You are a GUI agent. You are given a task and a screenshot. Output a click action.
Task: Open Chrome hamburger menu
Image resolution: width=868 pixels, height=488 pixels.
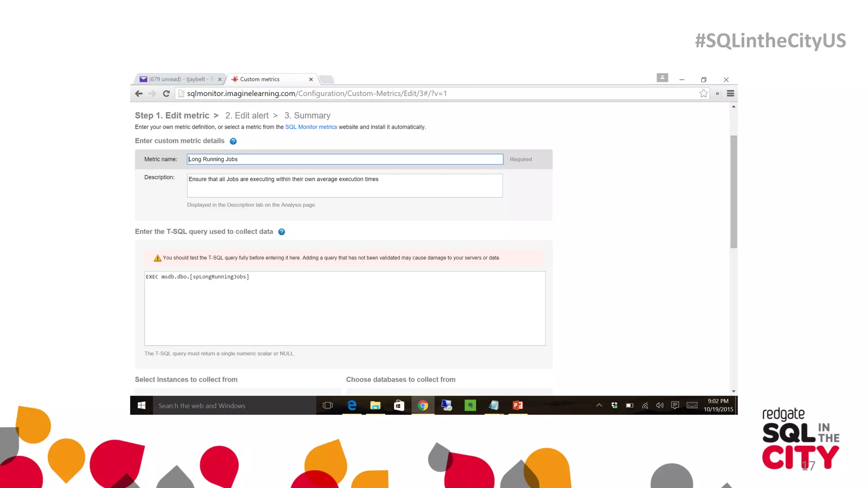pyautogui.click(x=730, y=94)
